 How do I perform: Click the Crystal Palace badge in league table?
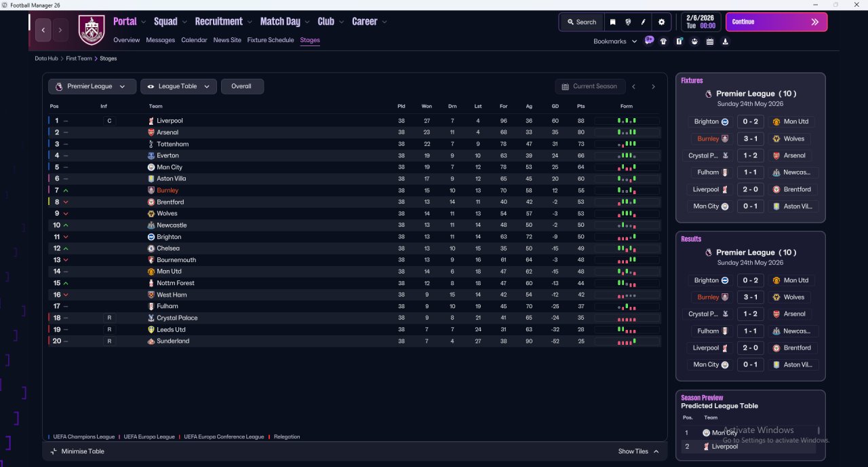tap(151, 318)
